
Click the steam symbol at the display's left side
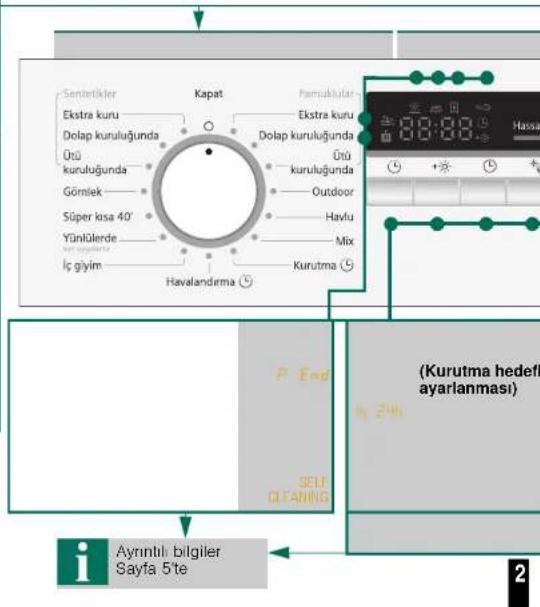[386, 122]
